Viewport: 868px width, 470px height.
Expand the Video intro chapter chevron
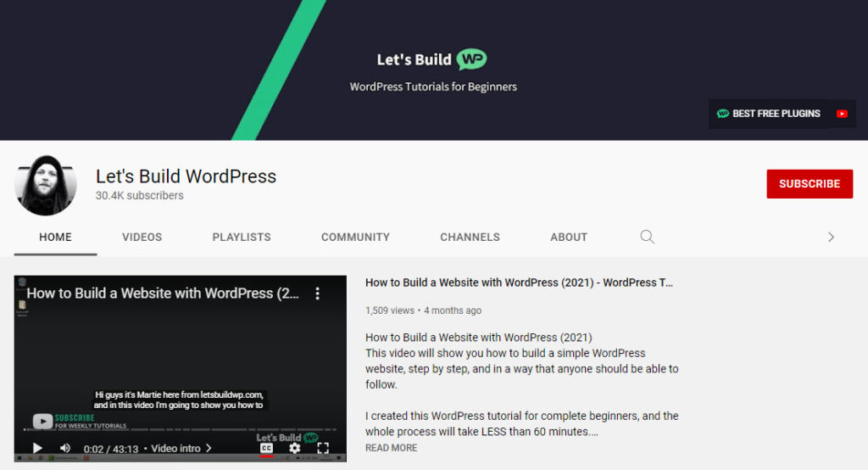[x=209, y=448]
